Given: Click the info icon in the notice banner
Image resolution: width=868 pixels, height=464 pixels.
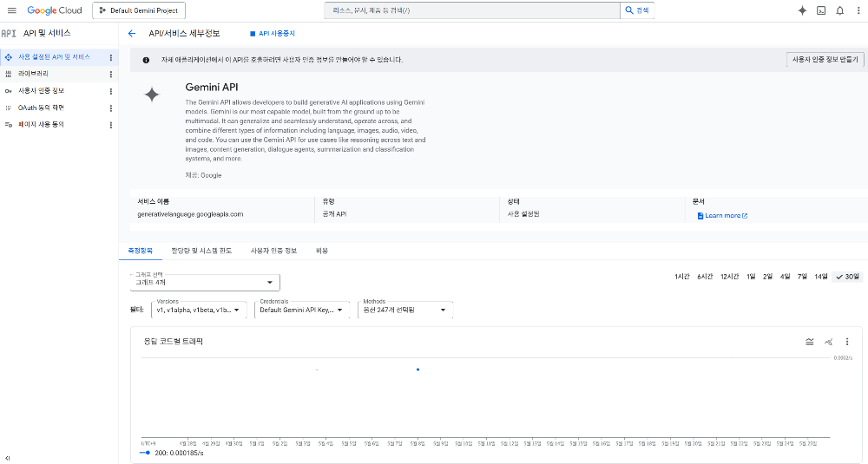Looking at the screenshot, I should [x=146, y=60].
